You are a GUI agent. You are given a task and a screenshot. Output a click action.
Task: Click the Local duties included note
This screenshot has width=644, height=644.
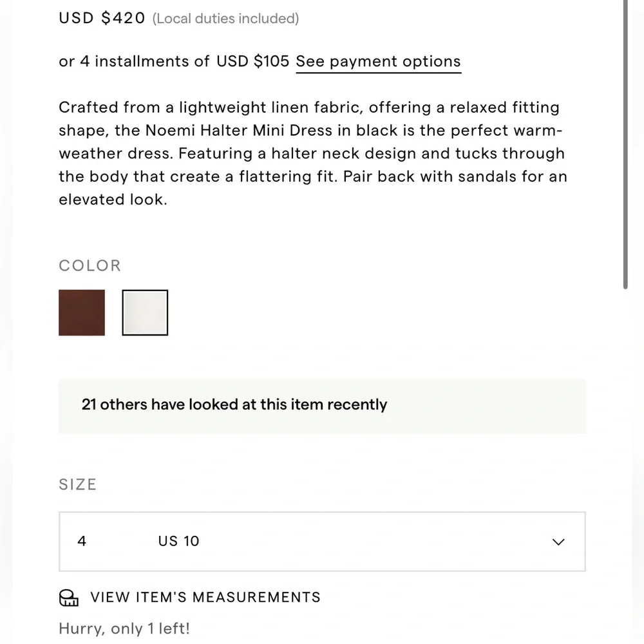click(225, 19)
